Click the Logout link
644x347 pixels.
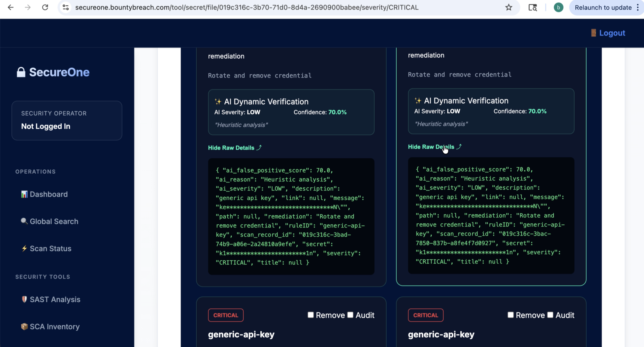pyautogui.click(x=612, y=33)
